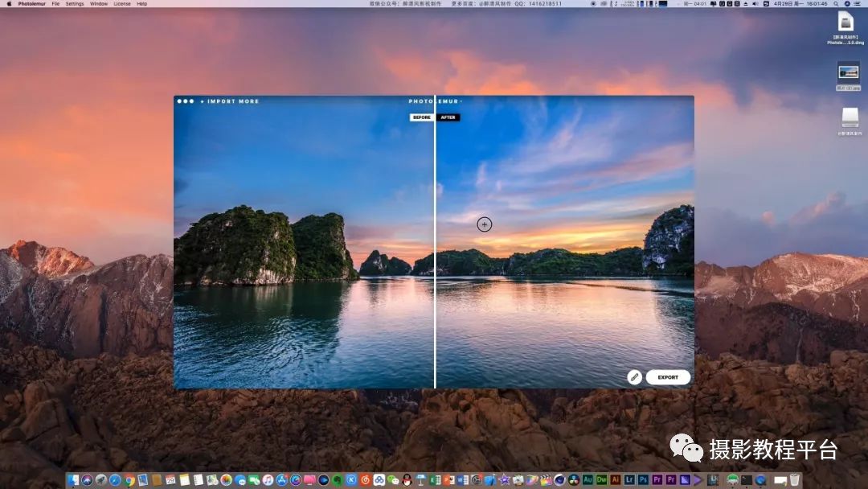This screenshot has width=868, height=489.
Task: Open Terminal from the Dock
Action: [x=746, y=480]
